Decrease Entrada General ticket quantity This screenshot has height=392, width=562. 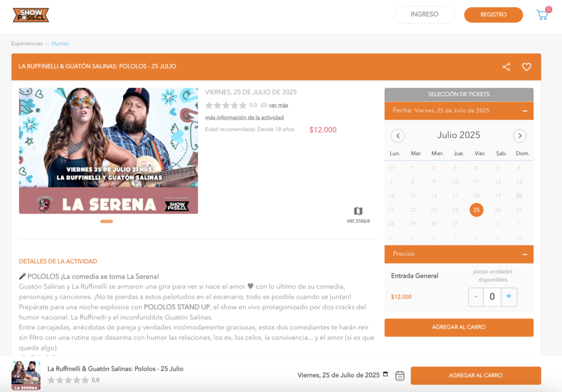pos(476,296)
